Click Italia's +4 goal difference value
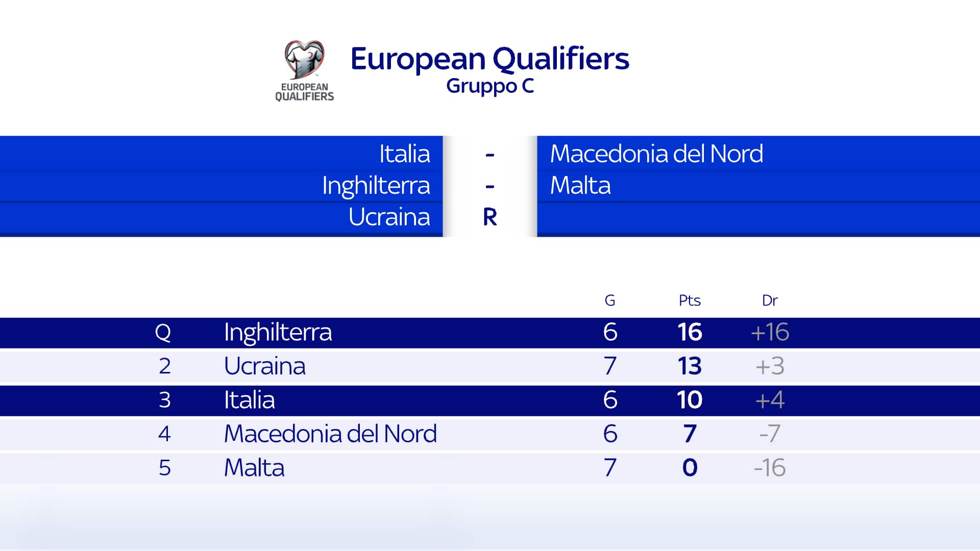Viewport: 980px width, 551px height. [x=770, y=400]
